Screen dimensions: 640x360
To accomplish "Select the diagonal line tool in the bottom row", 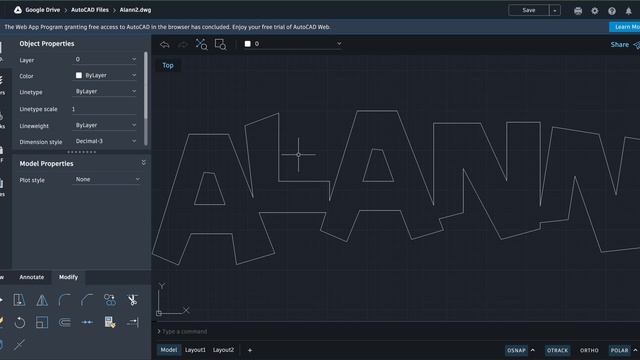I will [x=19, y=344].
